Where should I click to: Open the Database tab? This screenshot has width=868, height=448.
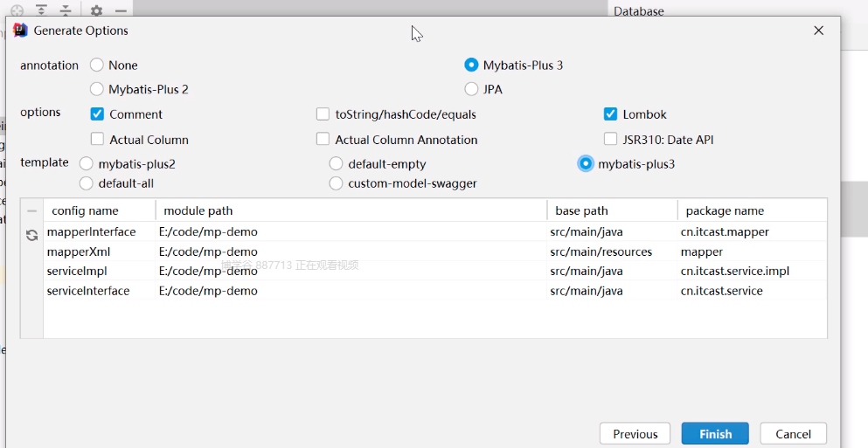(639, 11)
